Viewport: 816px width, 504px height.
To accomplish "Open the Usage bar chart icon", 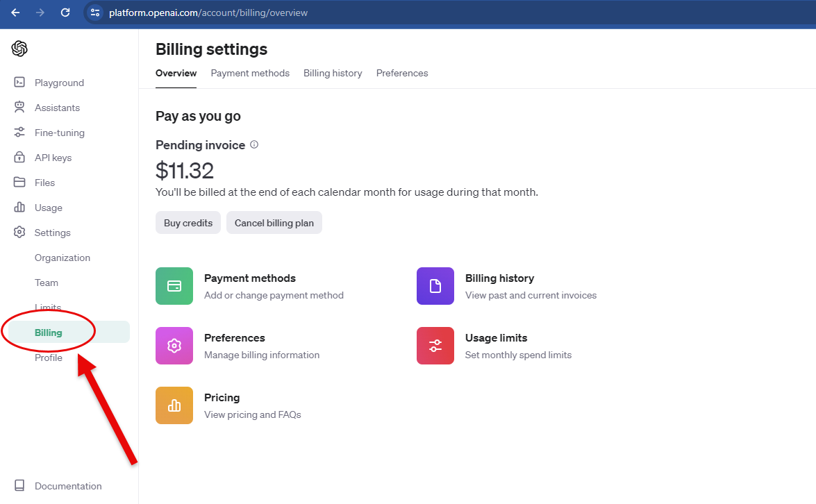I will [x=19, y=208].
